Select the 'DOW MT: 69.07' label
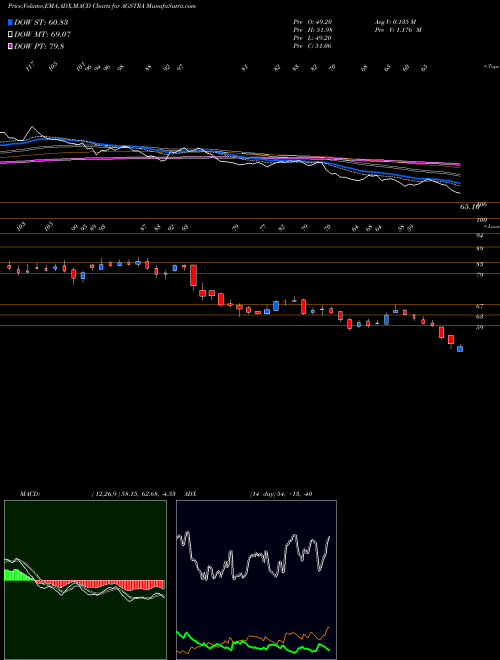This screenshot has width=500, height=660. (x=42, y=35)
